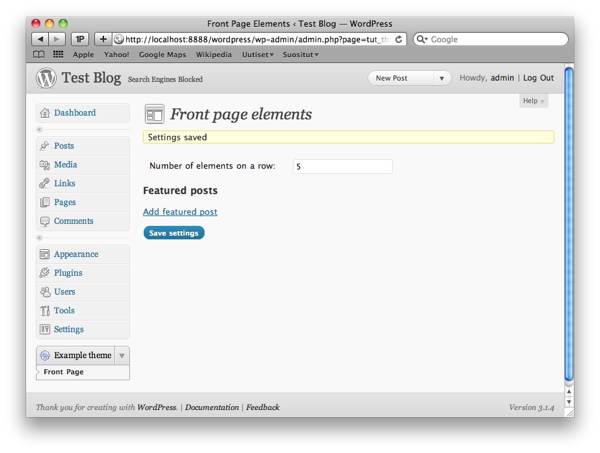The height and width of the screenshot is (453, 600).
Task: Open the Apple bookmark
Action: (83, 55)
